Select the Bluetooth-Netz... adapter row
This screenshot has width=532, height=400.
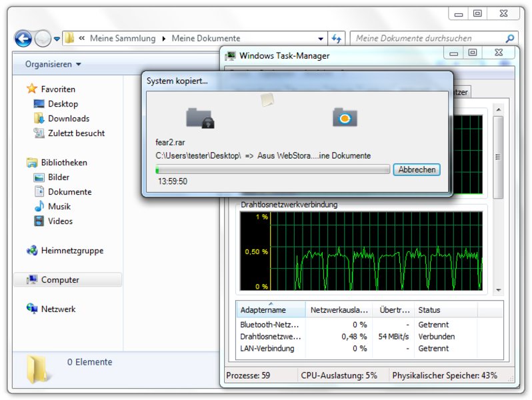coord(369,325)
